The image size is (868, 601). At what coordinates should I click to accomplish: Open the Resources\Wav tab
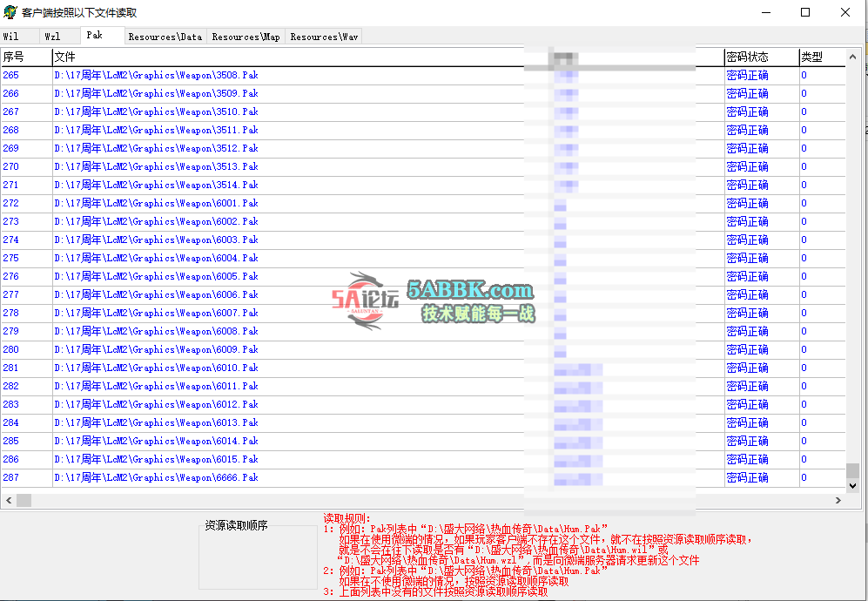pos(324,37)
